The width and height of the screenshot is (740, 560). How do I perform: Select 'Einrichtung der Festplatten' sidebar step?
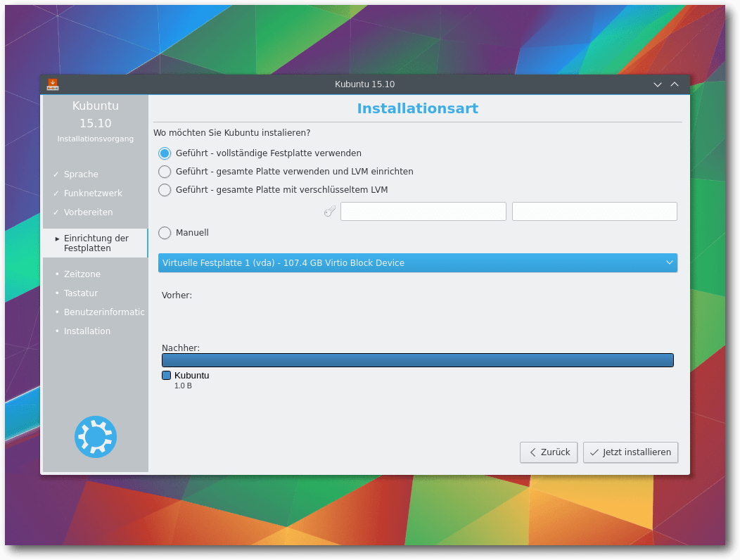[96, 243]
